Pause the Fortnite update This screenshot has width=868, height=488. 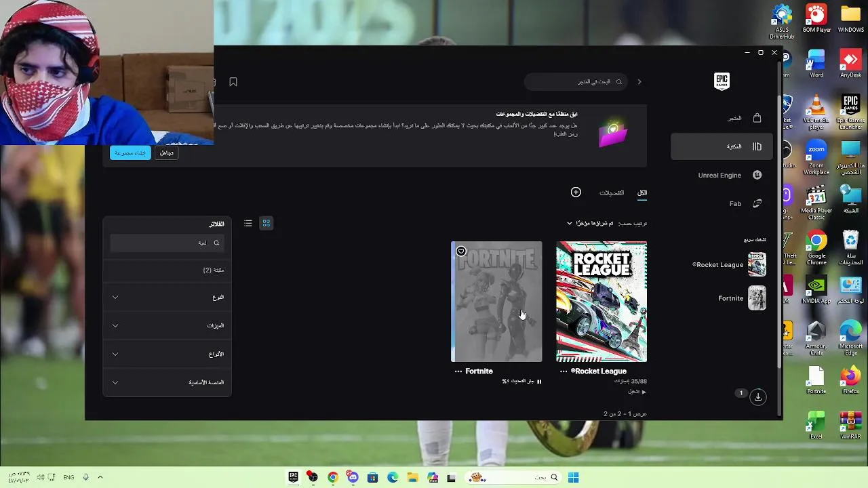coord(539,382)
